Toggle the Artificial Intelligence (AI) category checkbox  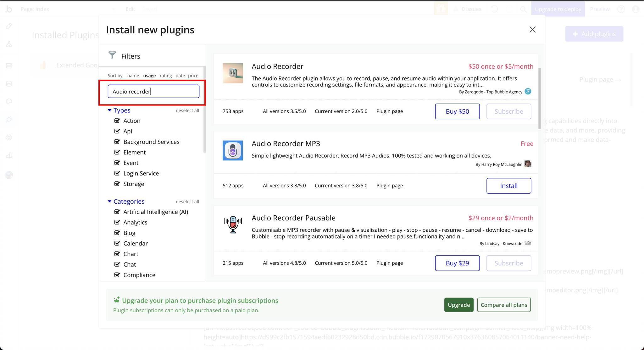click(117, 212)
